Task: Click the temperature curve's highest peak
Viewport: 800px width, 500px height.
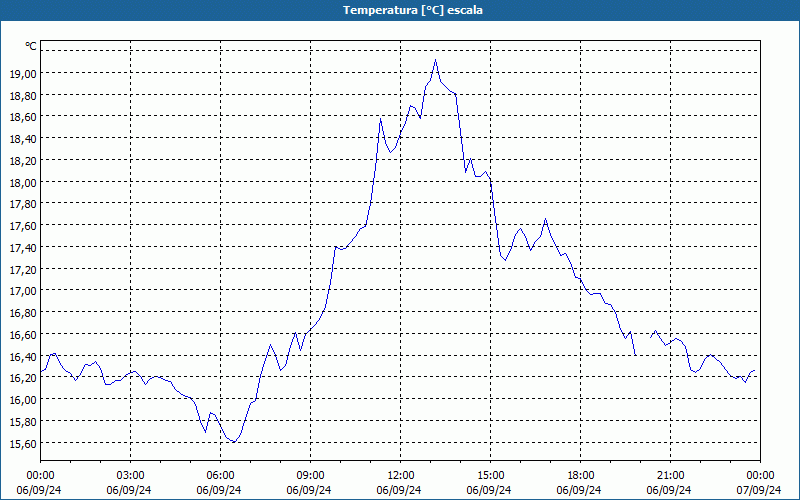Action: click(x=435, y=60)
